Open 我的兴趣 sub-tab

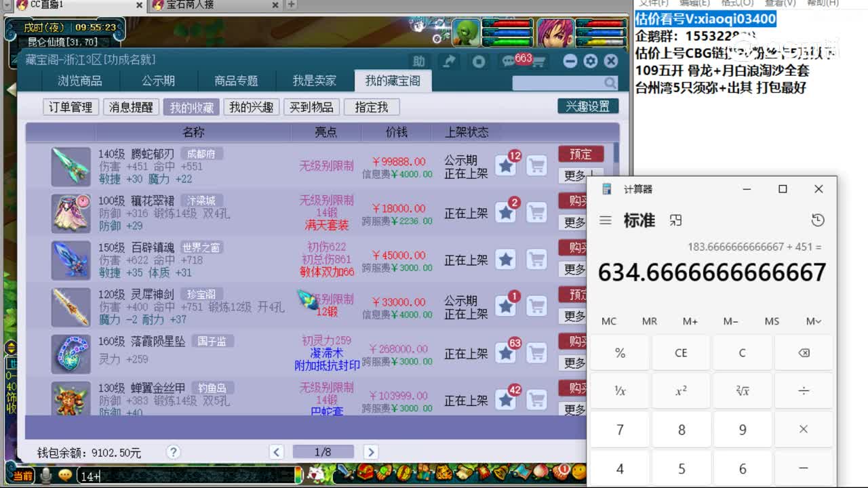252,107
